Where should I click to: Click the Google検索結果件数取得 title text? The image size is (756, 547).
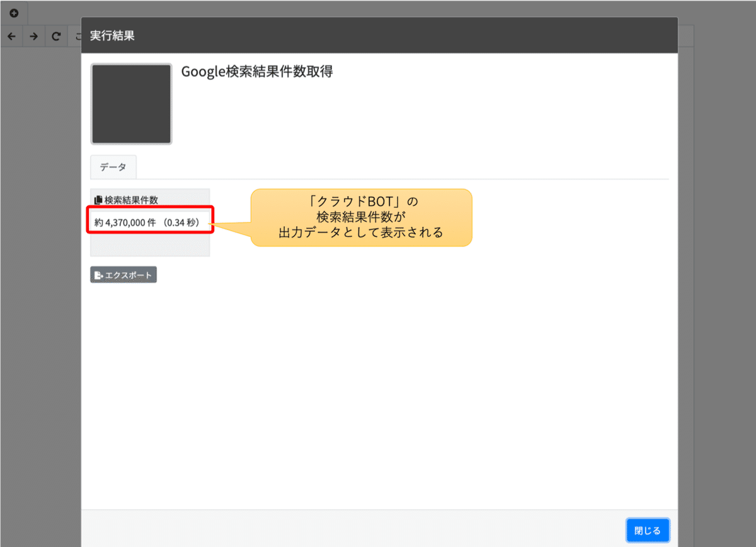257,72
